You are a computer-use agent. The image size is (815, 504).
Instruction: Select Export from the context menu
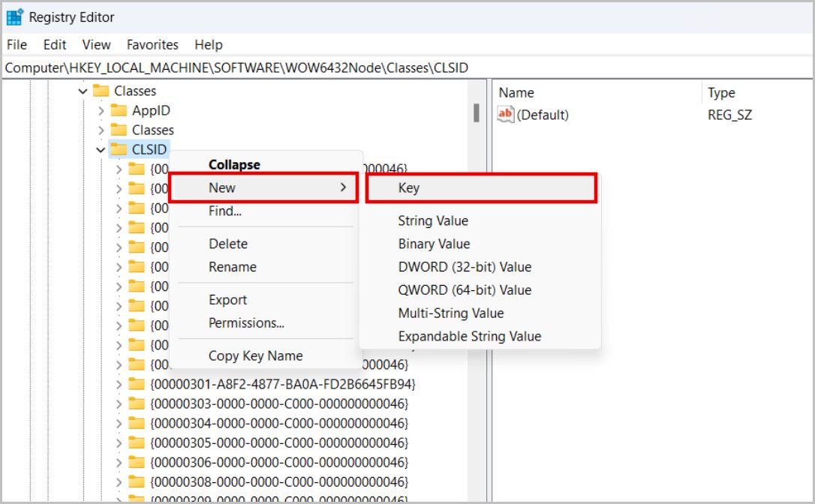coord(227,300)
